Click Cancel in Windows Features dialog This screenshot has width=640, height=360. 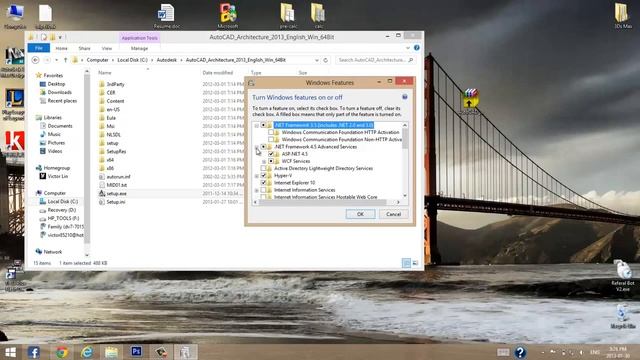tap(393, 214)
